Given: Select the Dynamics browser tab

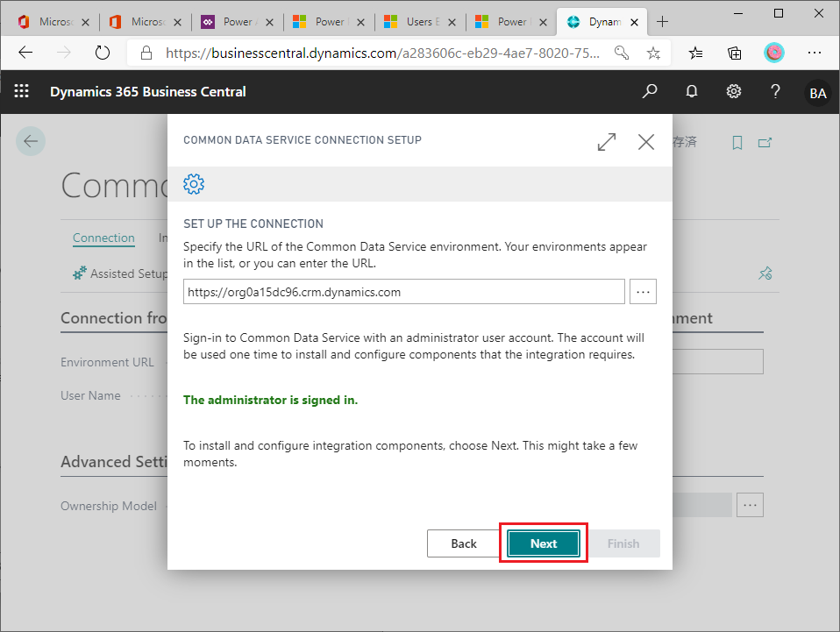Looking at the screenshot, I should [602, 22].
